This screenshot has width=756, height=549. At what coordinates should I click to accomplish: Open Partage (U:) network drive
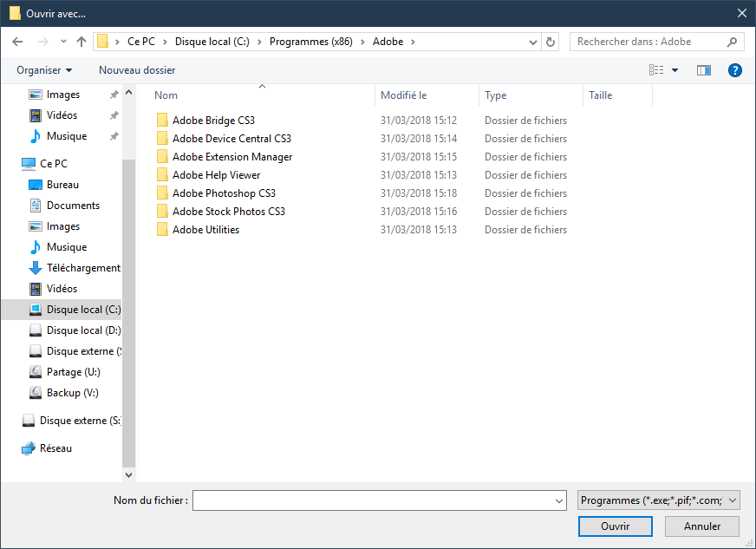coord(74,372)
